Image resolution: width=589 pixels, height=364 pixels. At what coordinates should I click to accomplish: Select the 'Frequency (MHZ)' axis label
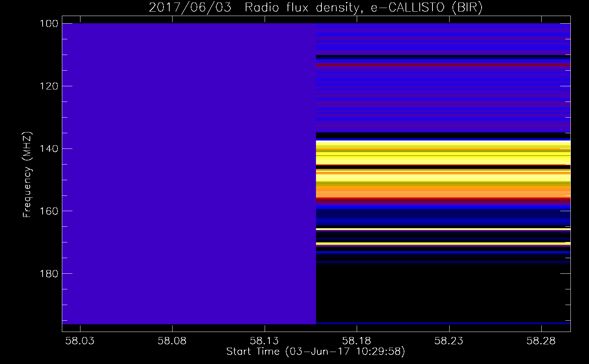pyautogui.click(x=27, y=175)
